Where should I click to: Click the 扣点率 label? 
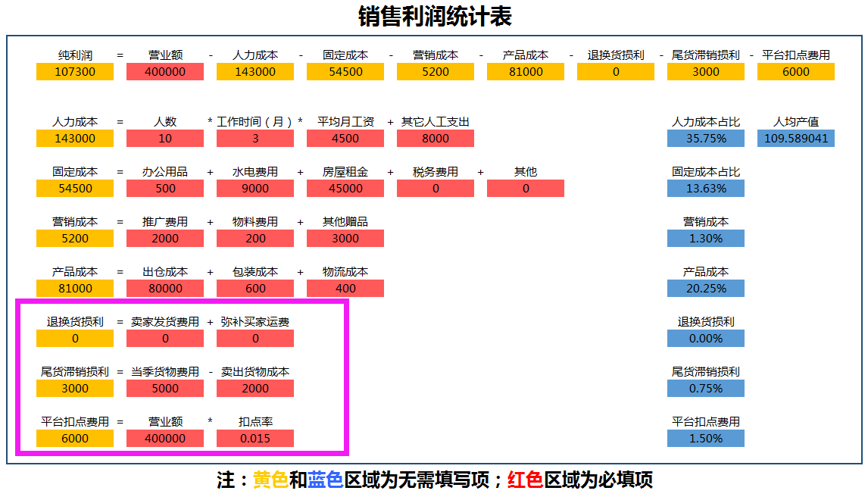coord(255,422)
